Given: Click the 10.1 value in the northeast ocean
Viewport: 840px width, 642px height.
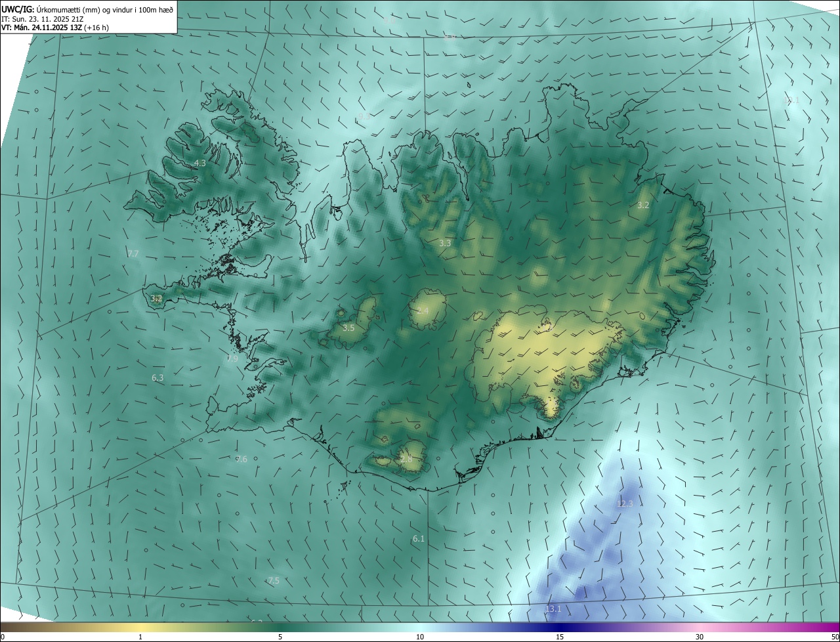Looking at the screenshot, I should [x=791, y=100].
